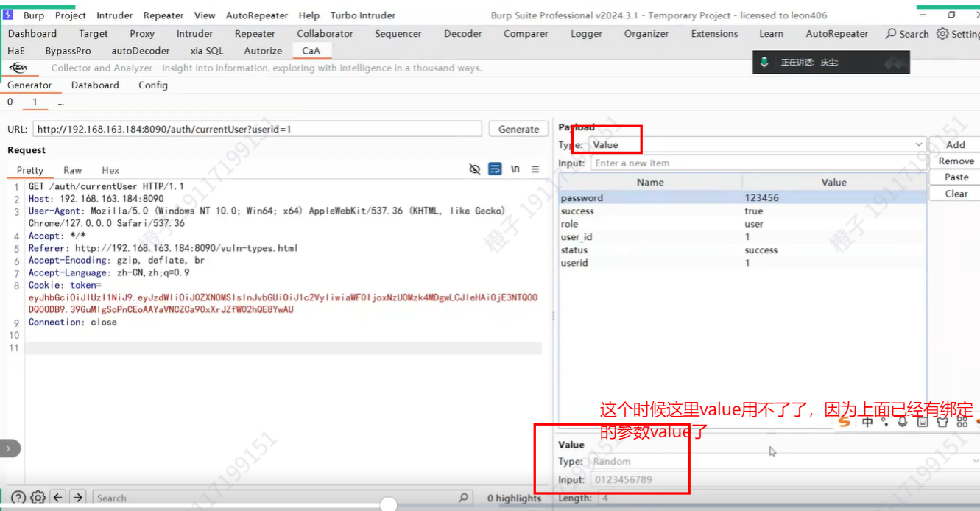Image resolution: width=980 pixels, height=511 pixels.
Task: Open the BypassPro extension tab
Action: 68,51
